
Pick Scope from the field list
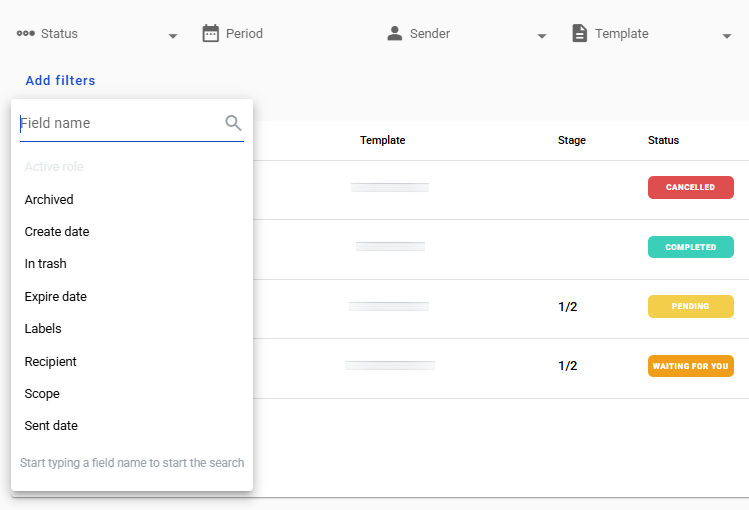point(42,394)
